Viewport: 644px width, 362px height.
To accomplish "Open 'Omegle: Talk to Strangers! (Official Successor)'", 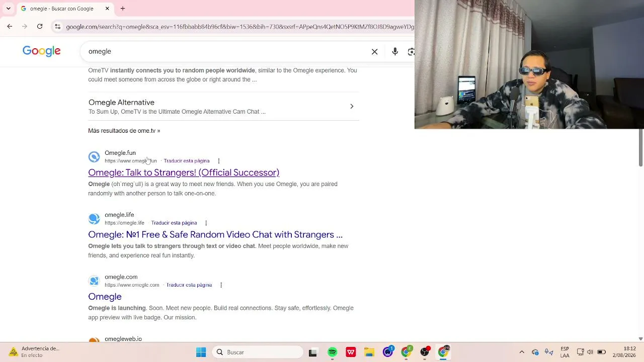I will [x=184, y=172].
